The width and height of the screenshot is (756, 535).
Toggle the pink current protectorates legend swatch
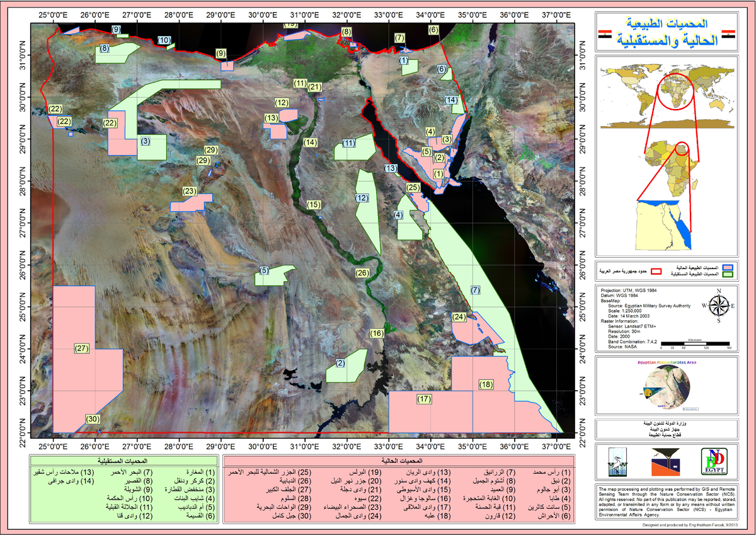tap(728, 267)
